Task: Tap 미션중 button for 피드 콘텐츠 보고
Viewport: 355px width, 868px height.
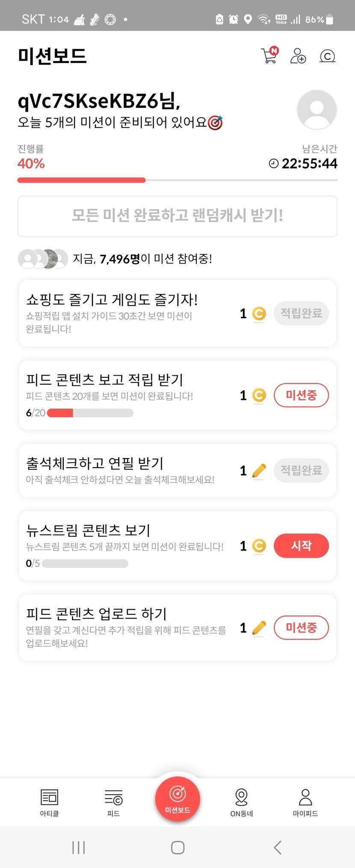Action: coord(301,395)
